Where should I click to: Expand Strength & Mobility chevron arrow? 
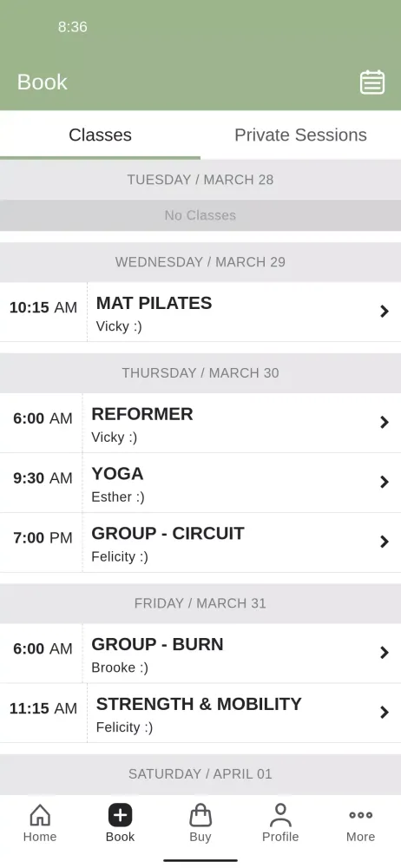coord(385,713)
